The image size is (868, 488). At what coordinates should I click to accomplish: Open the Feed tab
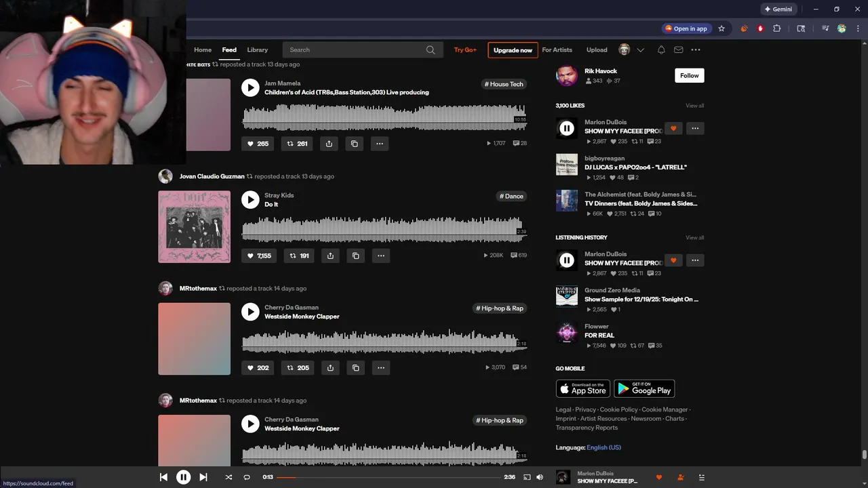[x=229, y=49]
